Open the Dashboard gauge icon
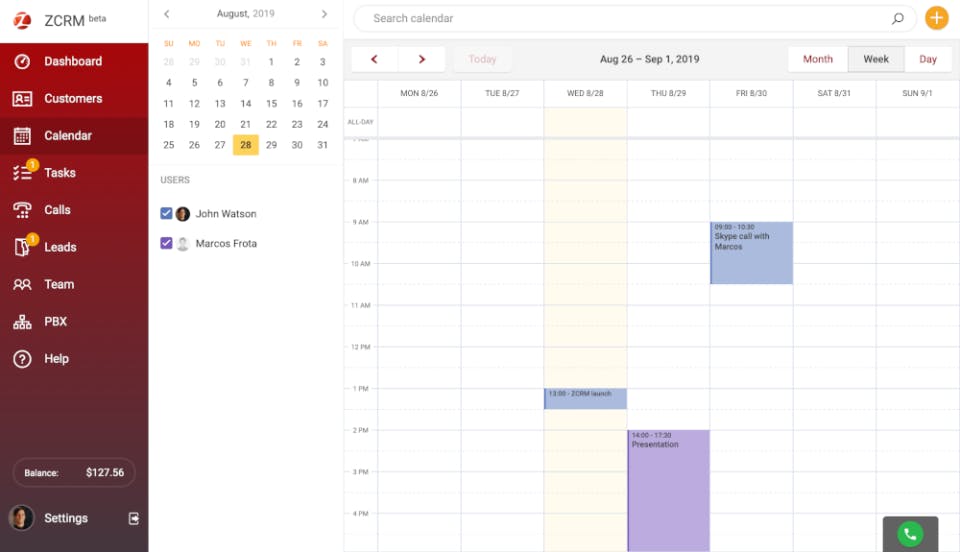Image resolution: width=960 pixels, height=552 pixels. (x=22, y=62)
